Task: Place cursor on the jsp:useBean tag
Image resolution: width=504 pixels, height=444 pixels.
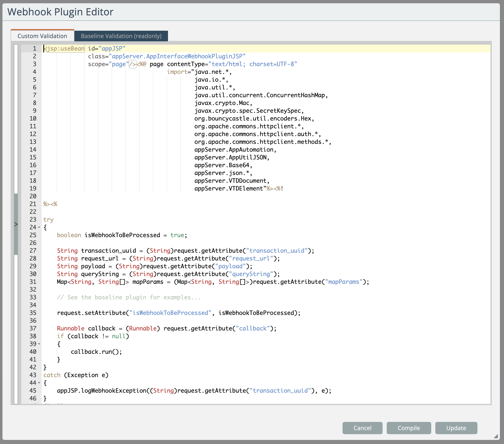Action: click(x=66, y=49)
